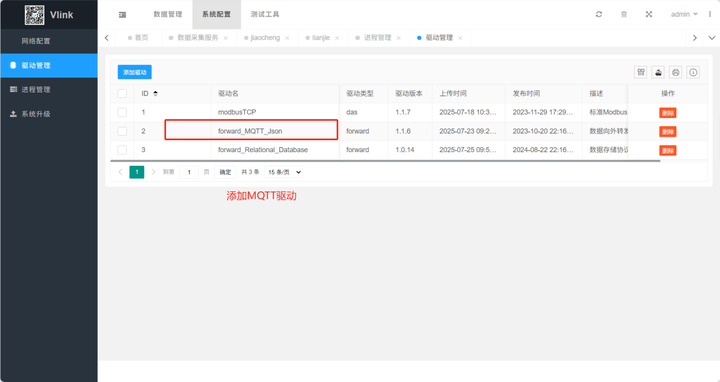
Task: Delete the modbusTCP driver
Action: [668, 112]
